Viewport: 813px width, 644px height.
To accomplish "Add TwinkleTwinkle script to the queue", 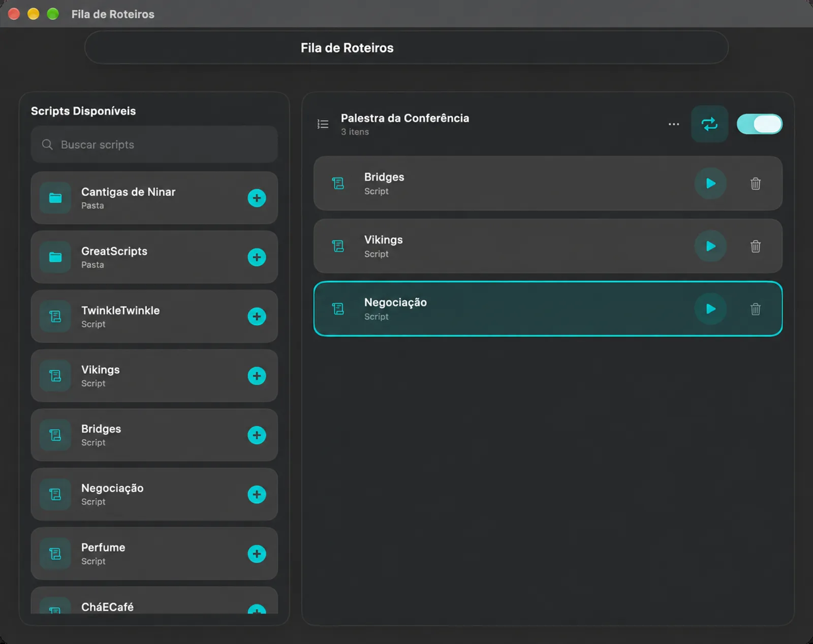I will [x=257, y=317].
